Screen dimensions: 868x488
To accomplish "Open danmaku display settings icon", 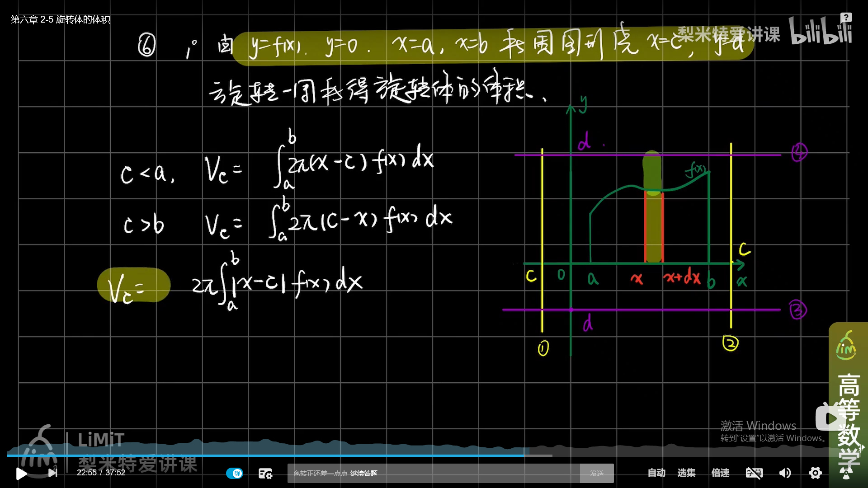I will tap(265, 473).
